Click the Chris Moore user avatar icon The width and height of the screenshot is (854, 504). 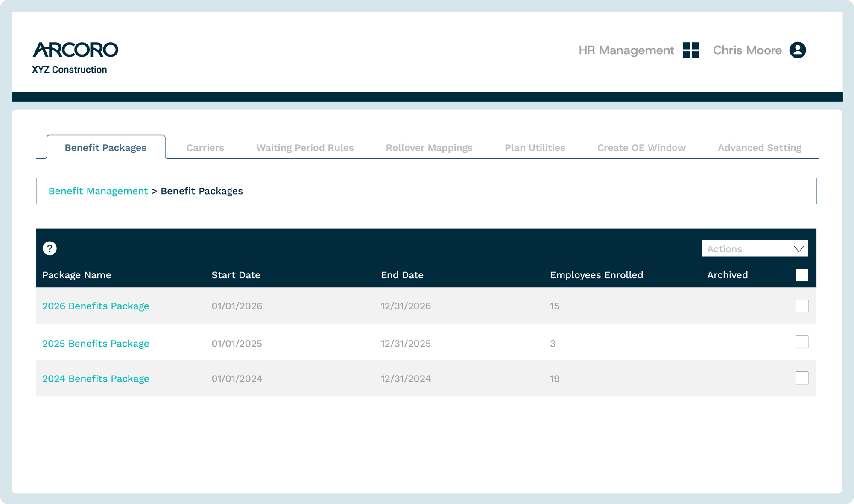coord(798,50)
